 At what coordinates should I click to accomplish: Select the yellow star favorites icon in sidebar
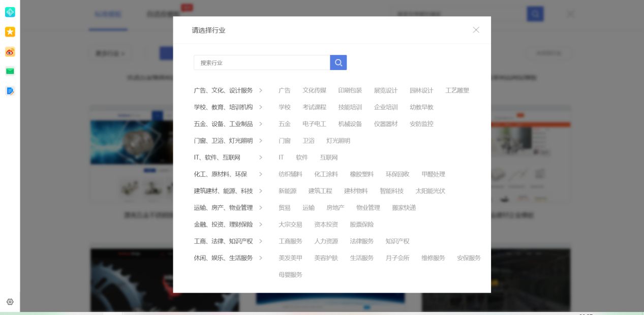pos(10,32)
